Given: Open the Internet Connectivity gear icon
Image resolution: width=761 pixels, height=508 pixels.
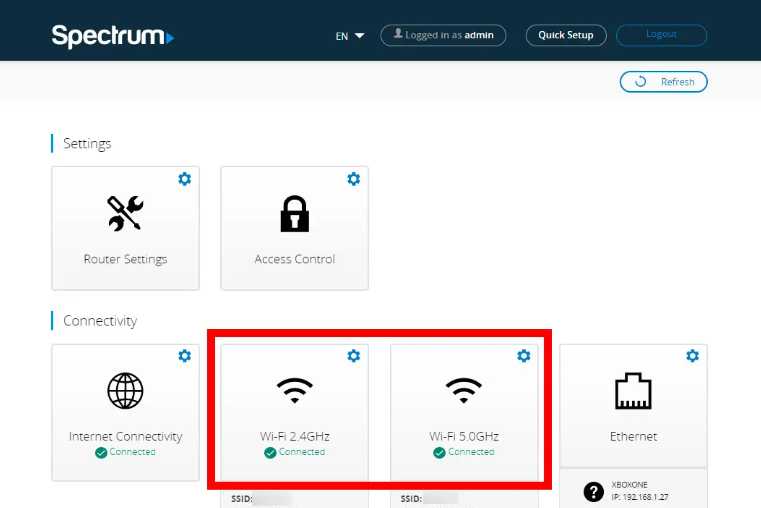Looking at the screenshot, I should pyautogui.click(x=184, y=356).
